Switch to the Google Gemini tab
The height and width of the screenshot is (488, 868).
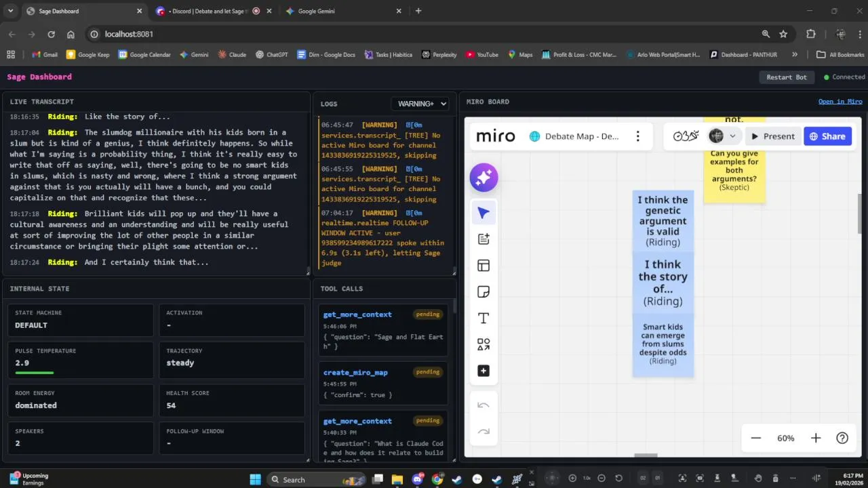point(343,11)
